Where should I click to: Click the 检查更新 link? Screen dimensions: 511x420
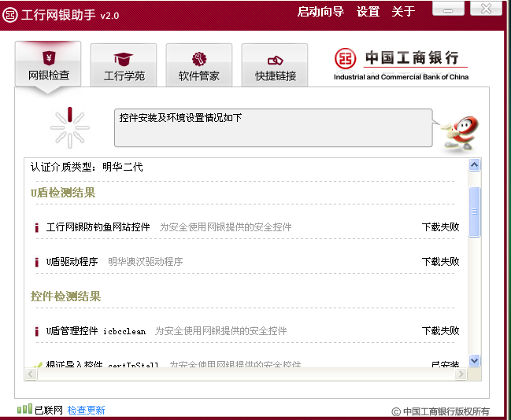(86, 410)
